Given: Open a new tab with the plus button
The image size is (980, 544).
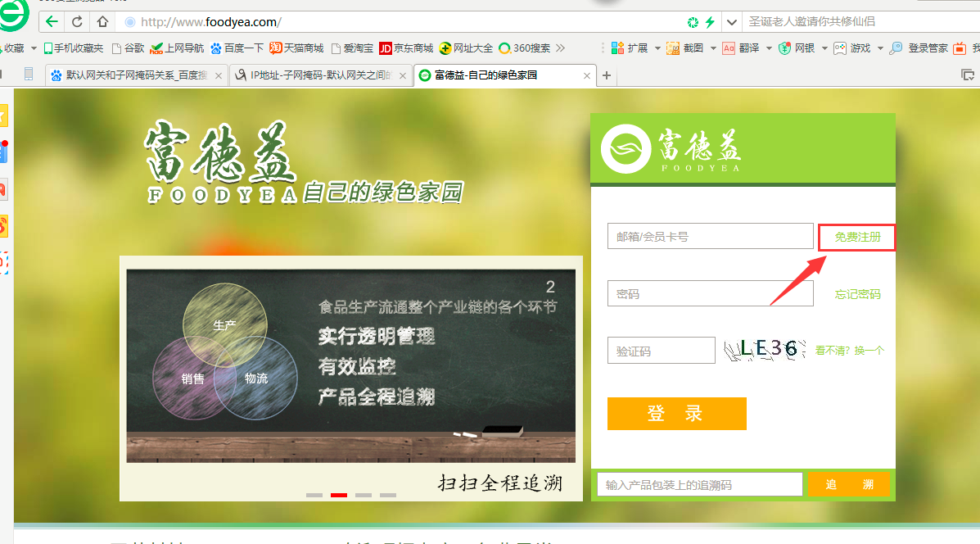Looking at the screenshot, I should pos(607,75).
